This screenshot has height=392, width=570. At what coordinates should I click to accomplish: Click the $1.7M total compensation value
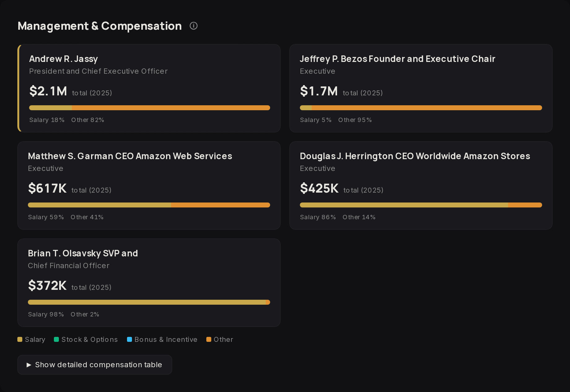pyautogui.click(x=319, y=91)
